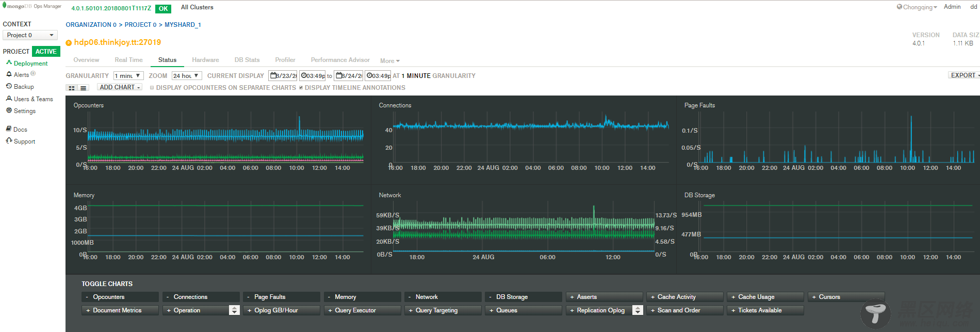Tick Display Opcounters on Separate Charts
This screenshot has width=980, height=332.
click(152, 88)
